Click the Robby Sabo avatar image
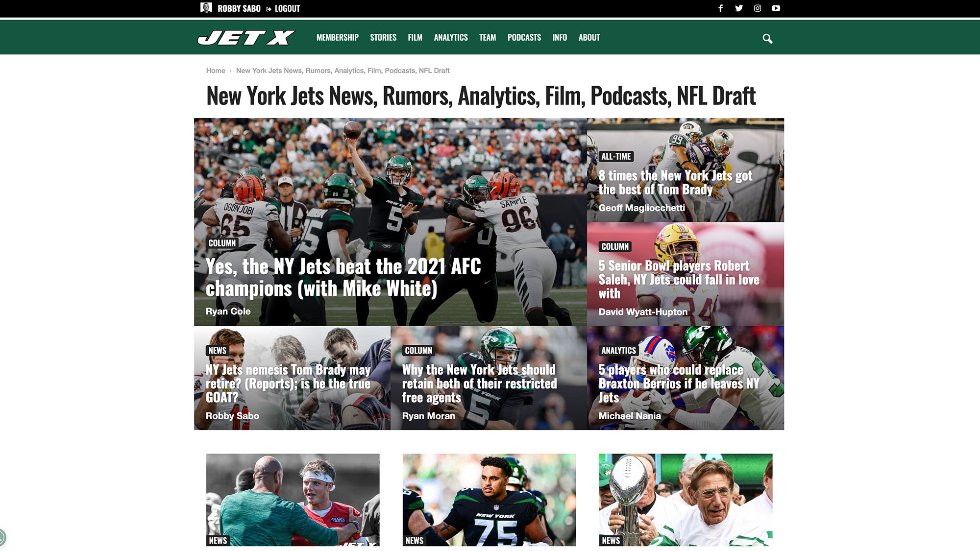This screenshot has width=980, height=551. [x=206, y=8]
